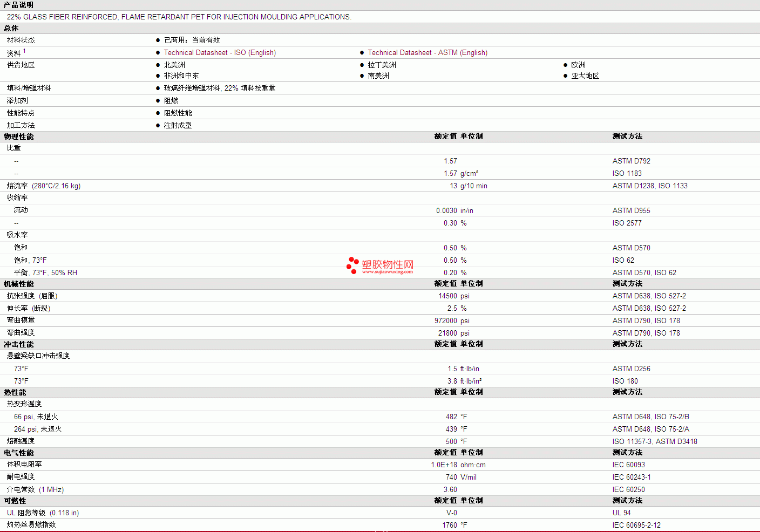Click the 1.0E+18 ohm·cm resistivity value
The width and height of the screenshot is (760, 532).
pyautogui.click(x=458, y=465)
